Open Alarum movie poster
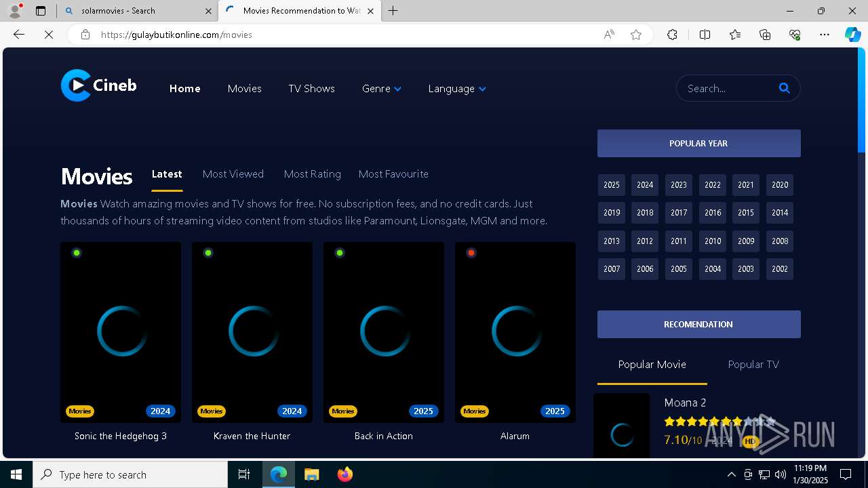Image resolution: width=868 pixels, height=488 pixels. 515,332
